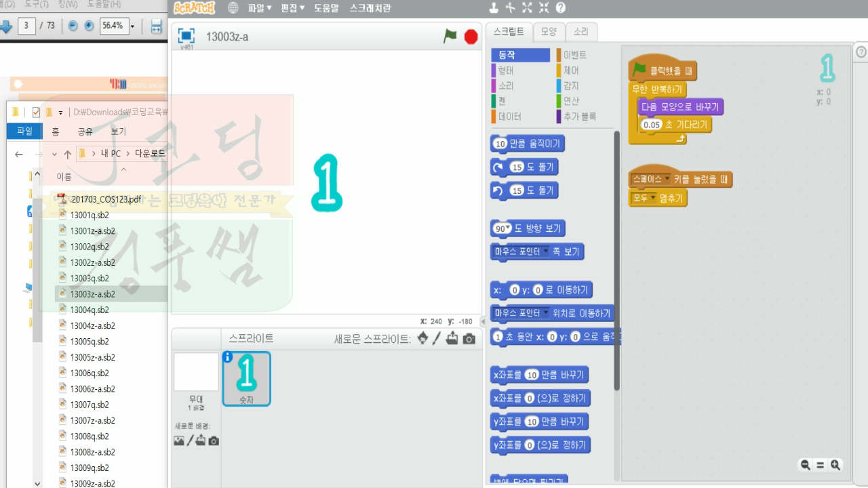868x488 pixels.
Task: Open the 보기 tab in File Explorer
Action: coord(119,131)
